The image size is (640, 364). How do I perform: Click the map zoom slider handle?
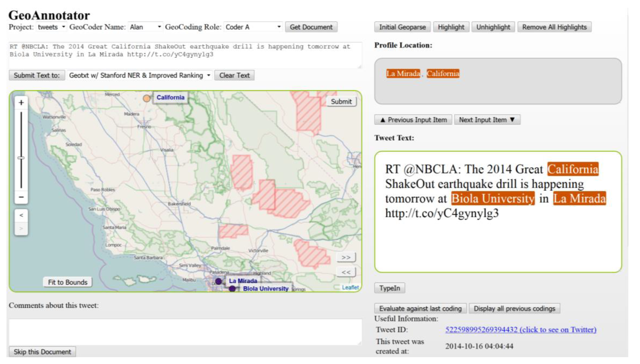(x=21, y=158)
